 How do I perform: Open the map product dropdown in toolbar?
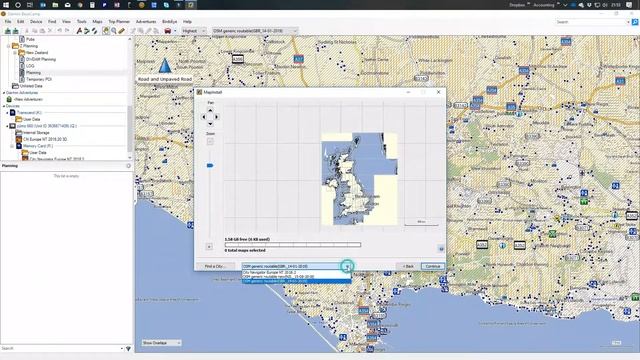[x=255, y=31]
